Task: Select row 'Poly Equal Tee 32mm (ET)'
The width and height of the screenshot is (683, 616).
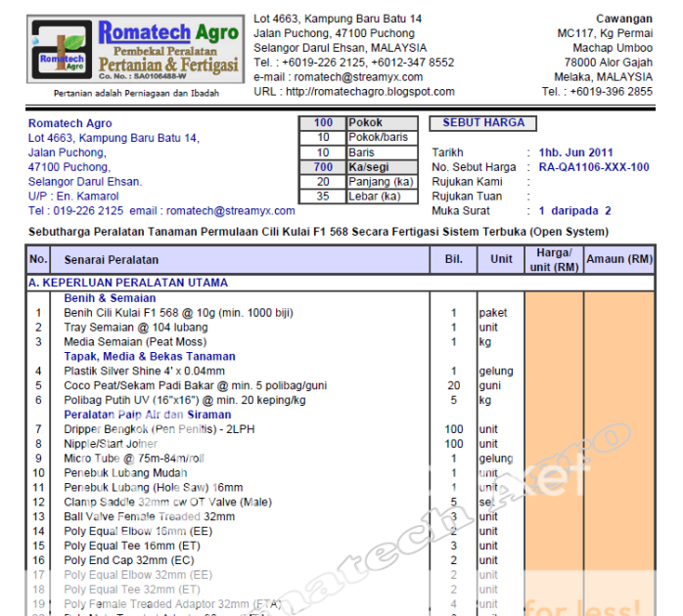Action: [x=341, y=590]
